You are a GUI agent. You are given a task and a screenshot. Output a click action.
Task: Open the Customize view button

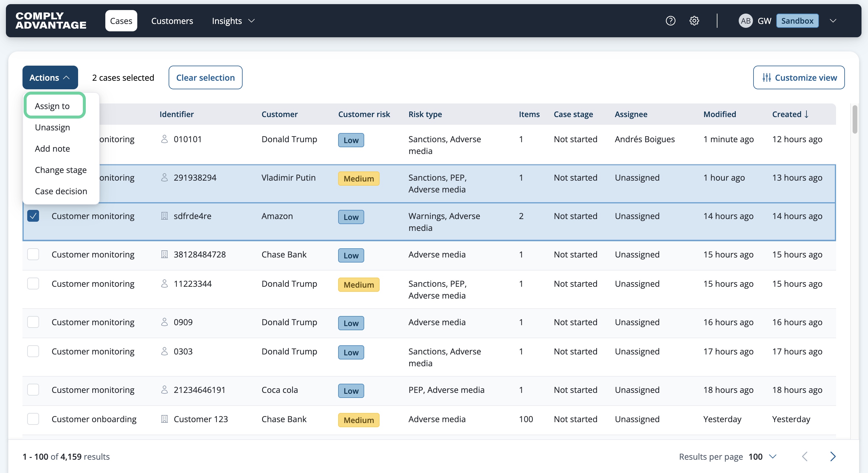799,77
